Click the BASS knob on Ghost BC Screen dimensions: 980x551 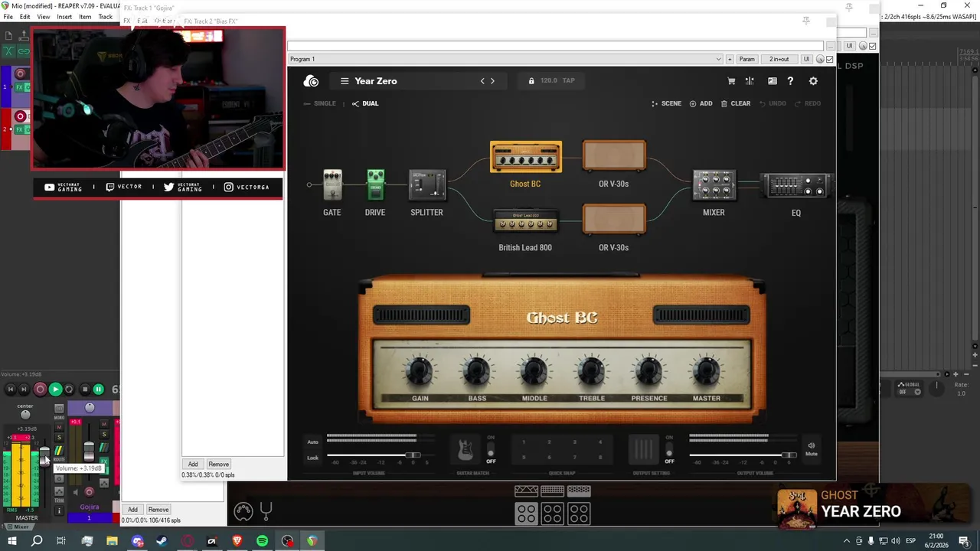tap(477, 372)
